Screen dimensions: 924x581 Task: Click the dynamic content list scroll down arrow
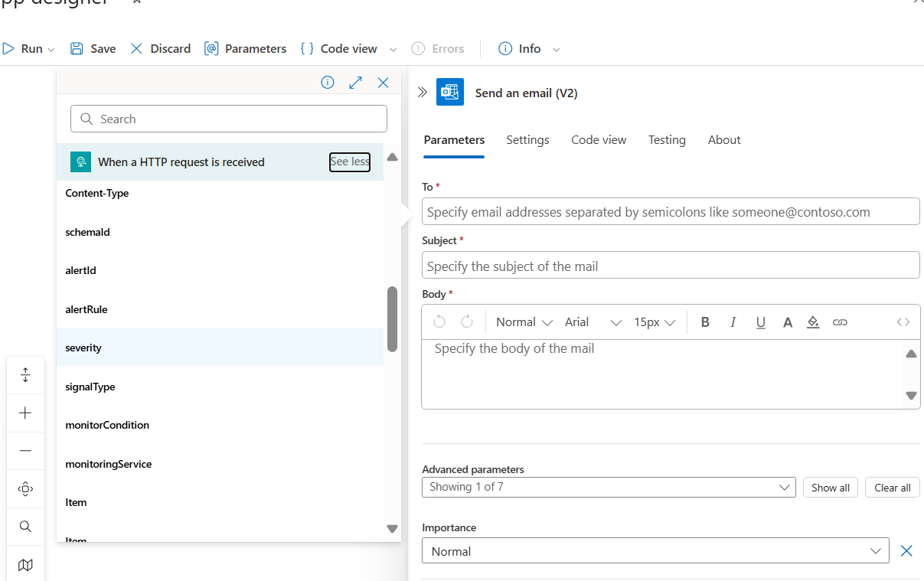point(392,528)
